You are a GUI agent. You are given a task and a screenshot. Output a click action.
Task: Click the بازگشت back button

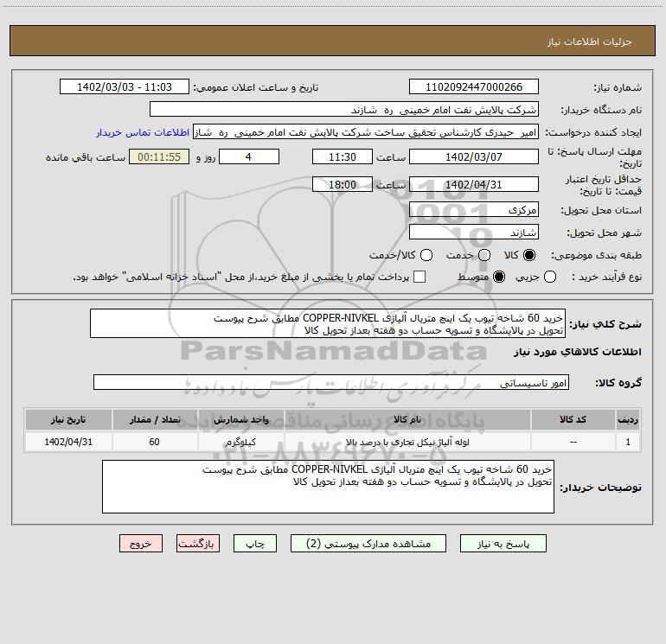pos(198,544)
